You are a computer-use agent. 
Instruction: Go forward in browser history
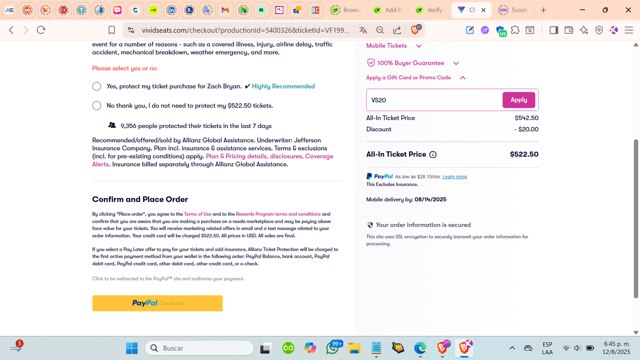click(26, 30)
